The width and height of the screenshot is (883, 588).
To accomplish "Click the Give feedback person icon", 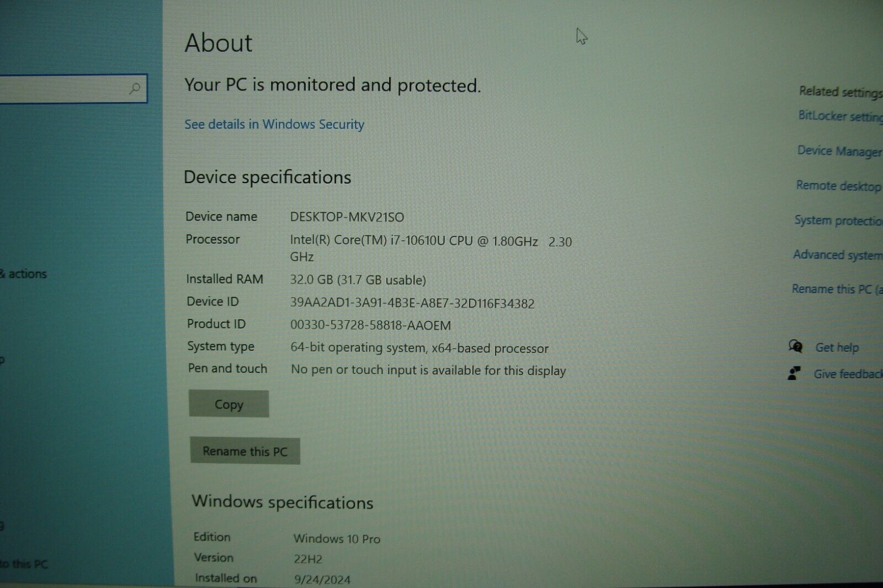I will point(794,373).
